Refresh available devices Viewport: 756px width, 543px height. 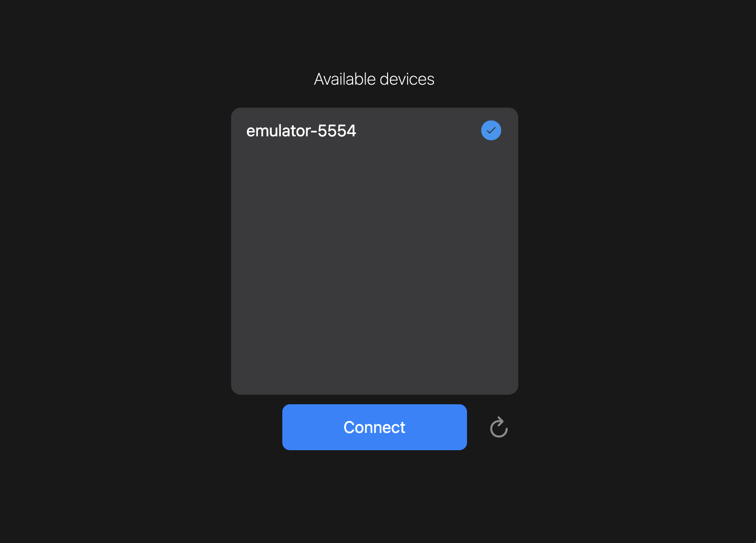click(499, 427)
